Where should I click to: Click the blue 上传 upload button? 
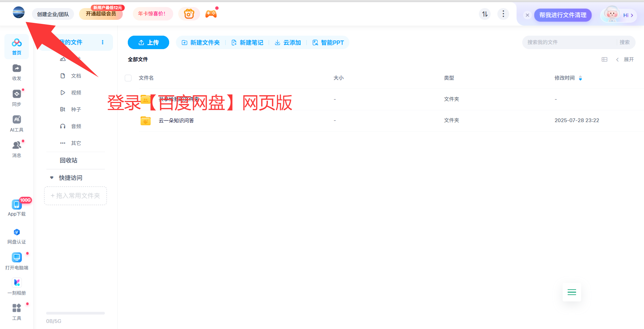[x=148, y=42]
